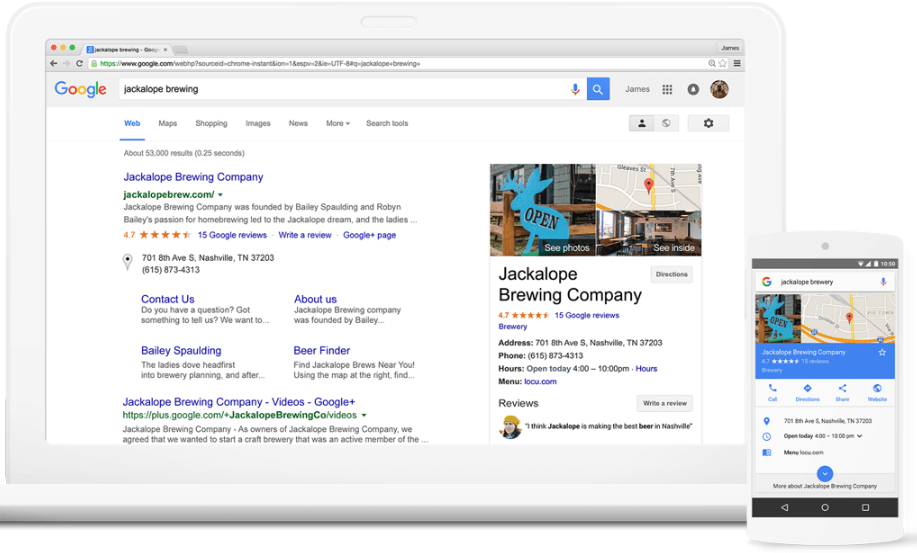Open the Google+ page link
The width and height of the screenshot is (917, 553).
370,235
